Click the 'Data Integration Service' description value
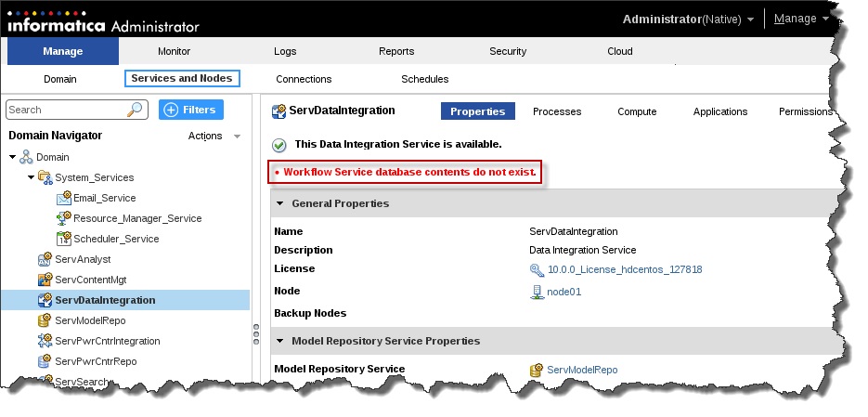 coord(583,251)
